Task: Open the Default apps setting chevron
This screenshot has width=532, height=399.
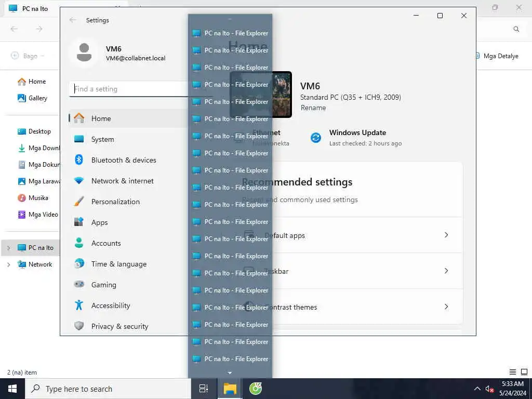Action: coord(446,235)
